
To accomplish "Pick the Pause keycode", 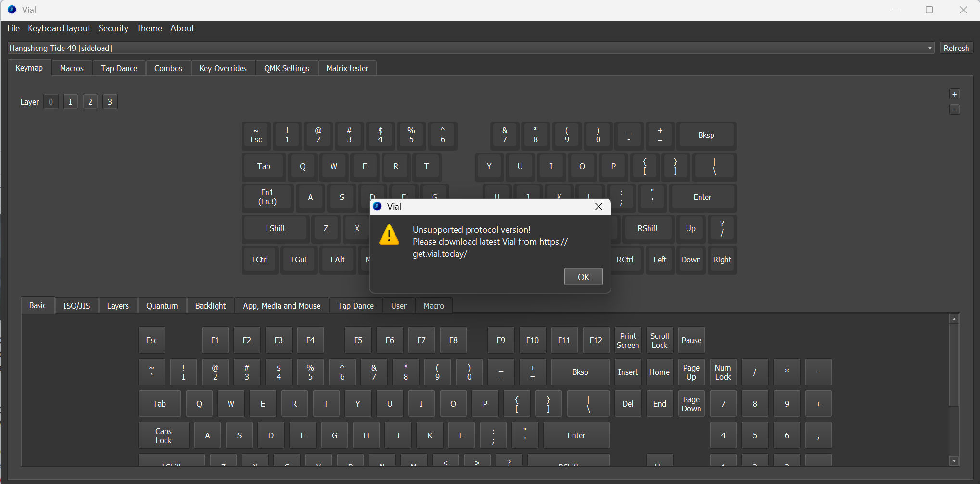I will pyautogui.click(x=691, y=340).
